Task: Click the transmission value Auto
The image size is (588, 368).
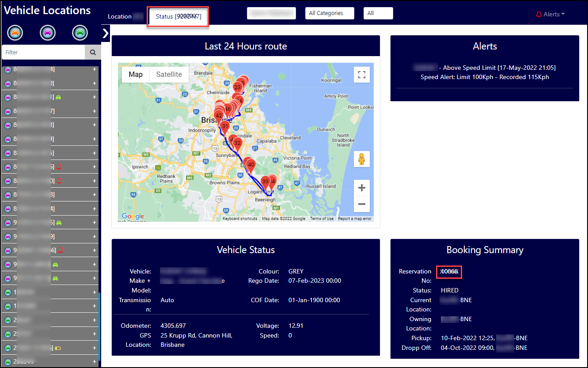Action: tap(167, 300)
